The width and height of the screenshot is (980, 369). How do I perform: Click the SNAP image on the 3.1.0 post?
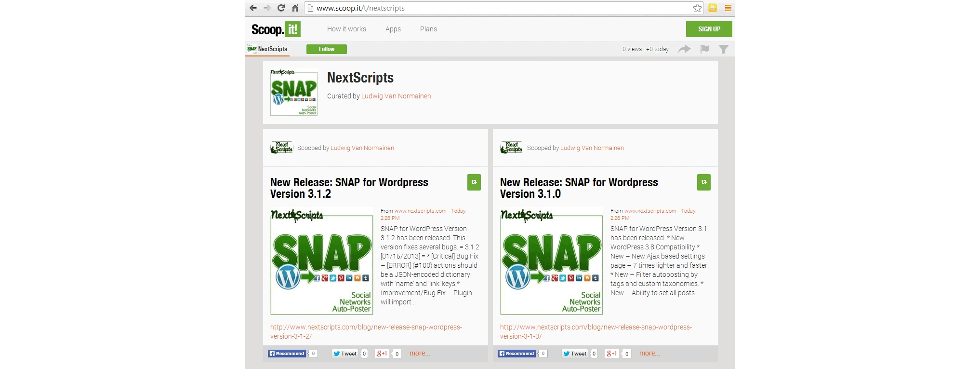click(x=552, y=261)
